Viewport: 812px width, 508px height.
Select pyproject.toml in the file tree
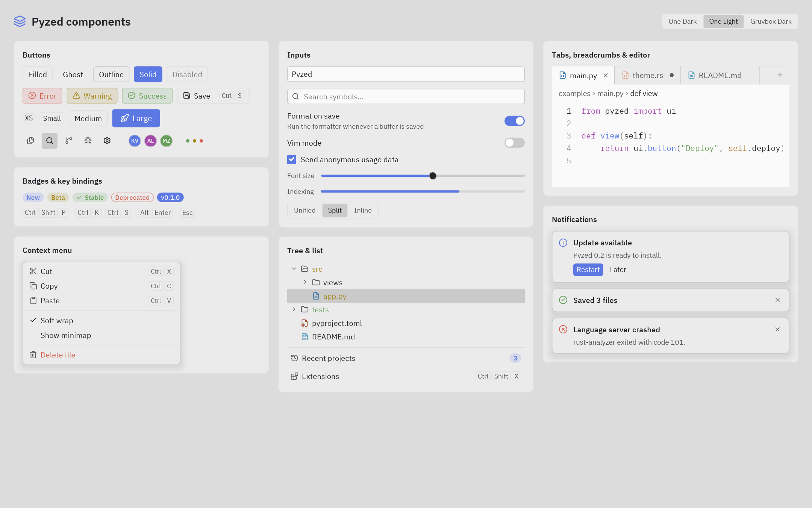[406, 323]
